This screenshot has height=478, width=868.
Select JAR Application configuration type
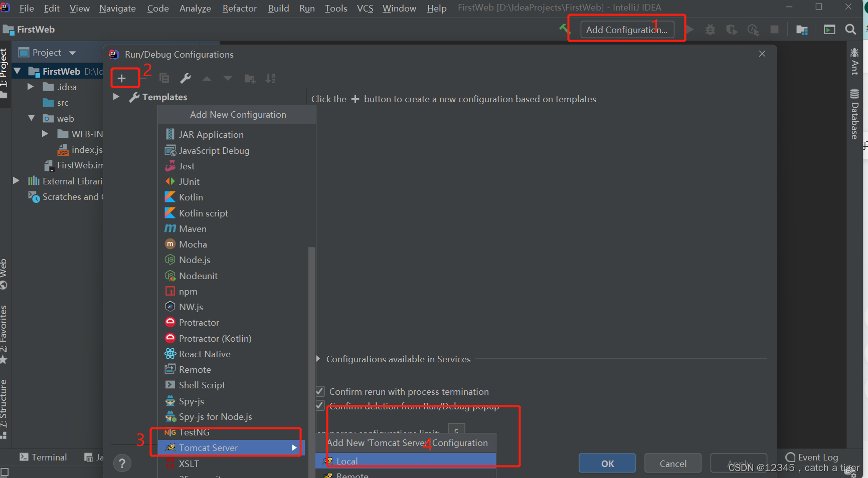pos(237,134)
